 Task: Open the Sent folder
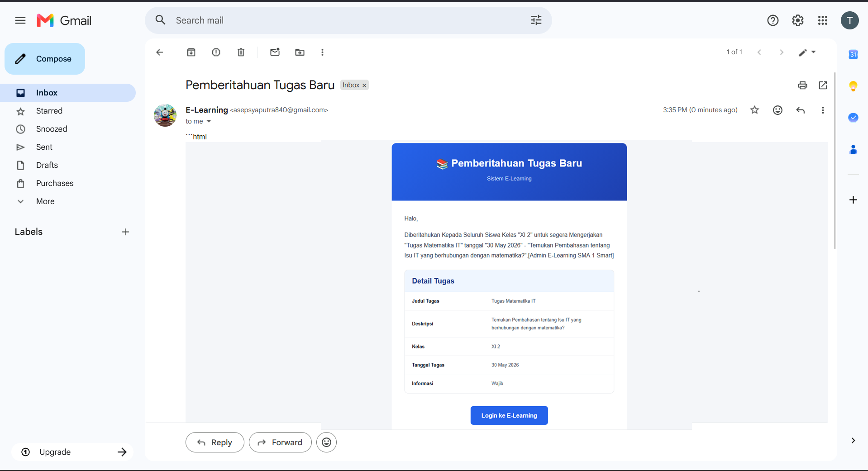pyautogui.click(x=68, y=147)
